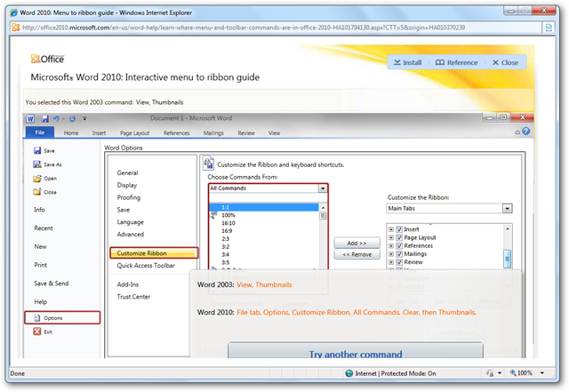Screen dimensions: 569x392
Task: Click the Save As icon in File menu
Action: pyautogui.click(x=37, y=164)
